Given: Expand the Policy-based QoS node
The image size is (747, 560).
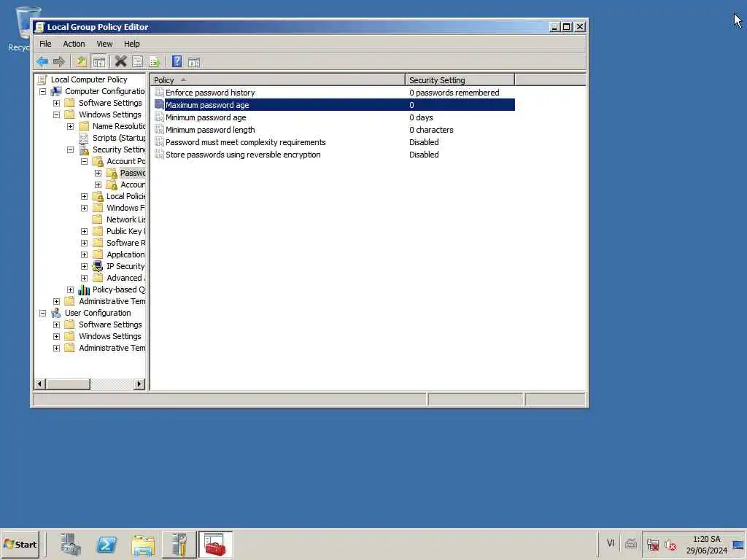Looking at the screenshot, I should click(x=71, y=289).
